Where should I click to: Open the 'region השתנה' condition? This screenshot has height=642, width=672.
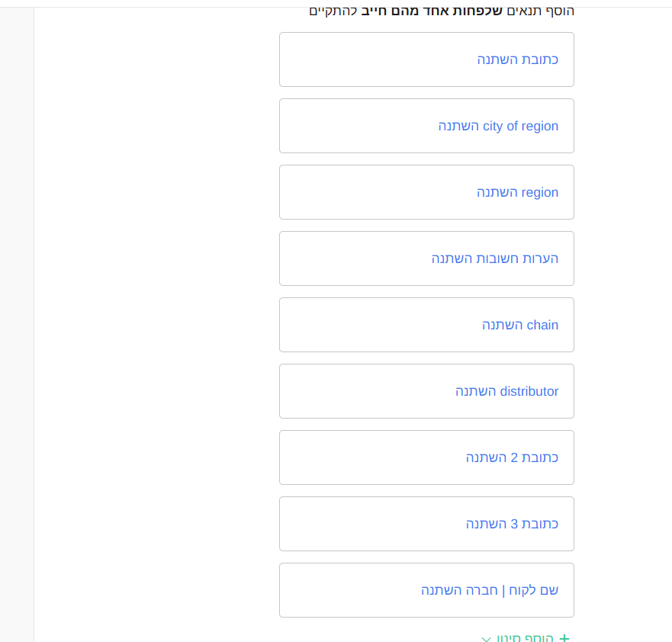click(x=518, y=192)
